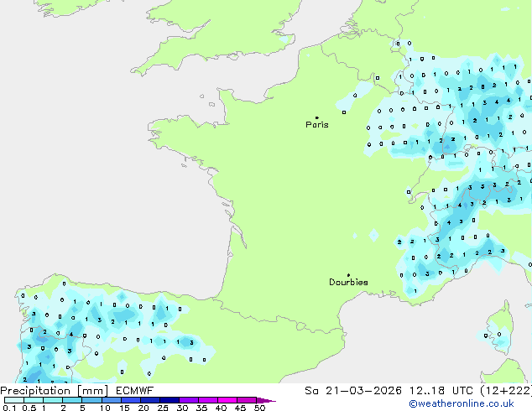Select the 5 mm legend color swatch

click(x=91, y=400)
